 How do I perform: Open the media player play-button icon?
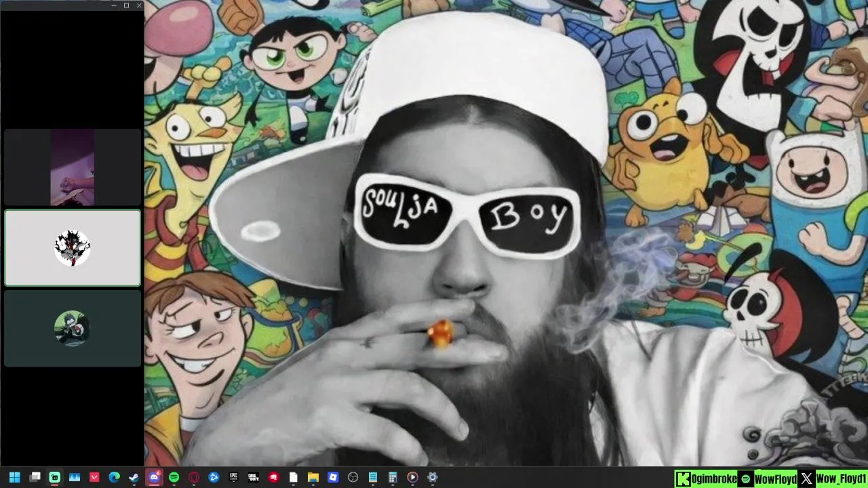(x=412, y=477)
